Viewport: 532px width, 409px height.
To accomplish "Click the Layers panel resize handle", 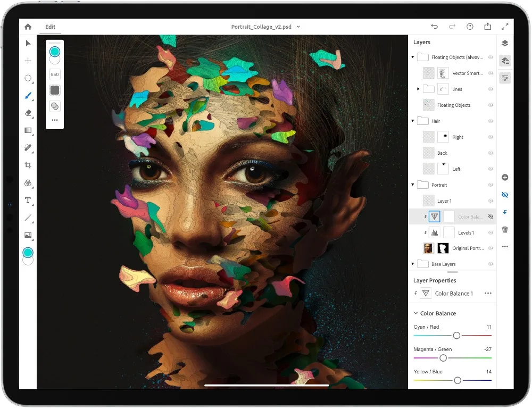I will click(x=453, y=272).
